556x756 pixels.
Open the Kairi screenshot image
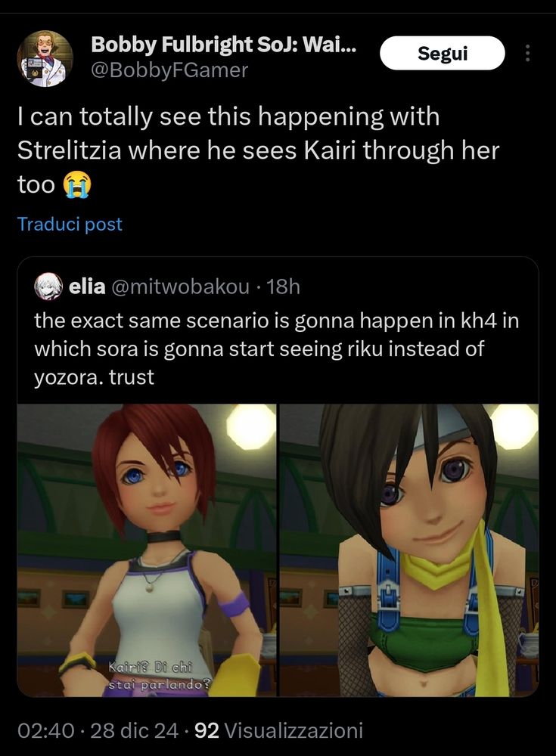[147, 550]
